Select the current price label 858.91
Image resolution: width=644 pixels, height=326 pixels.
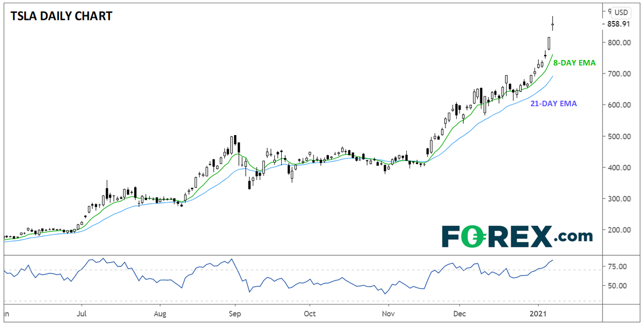618,24
